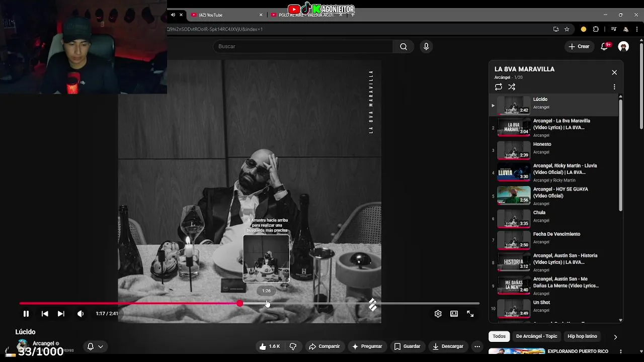
Task: Open the EXPLORANDO PUERTO RICO suggestion options
Action: (x=621, y=351)
